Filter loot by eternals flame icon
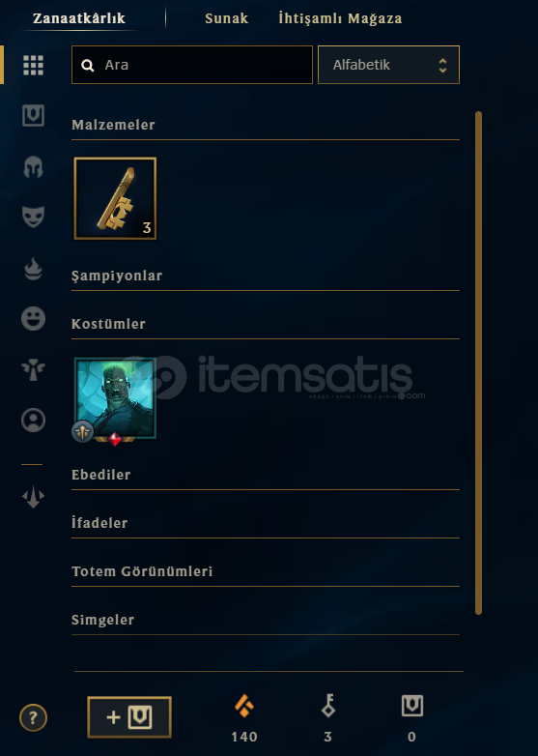The image size is (538, 756). (x=33, y=269)
